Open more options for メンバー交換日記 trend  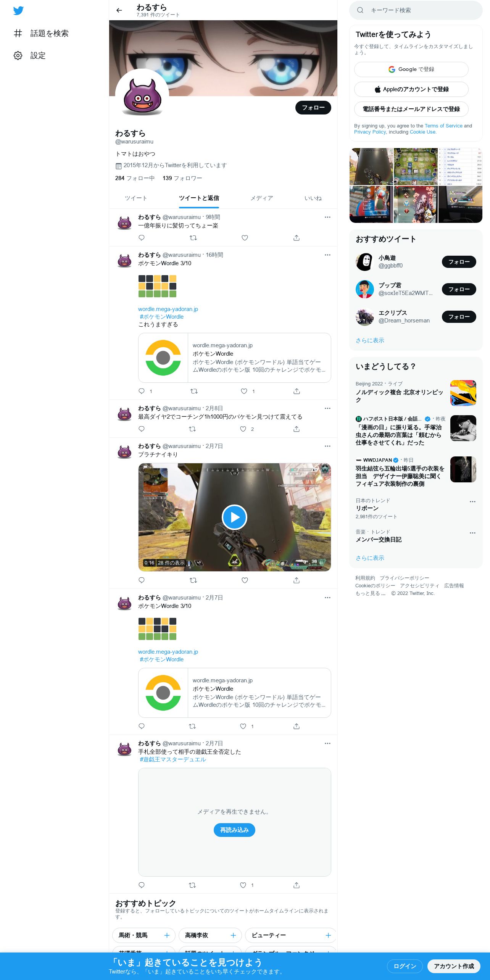[472, 533]
